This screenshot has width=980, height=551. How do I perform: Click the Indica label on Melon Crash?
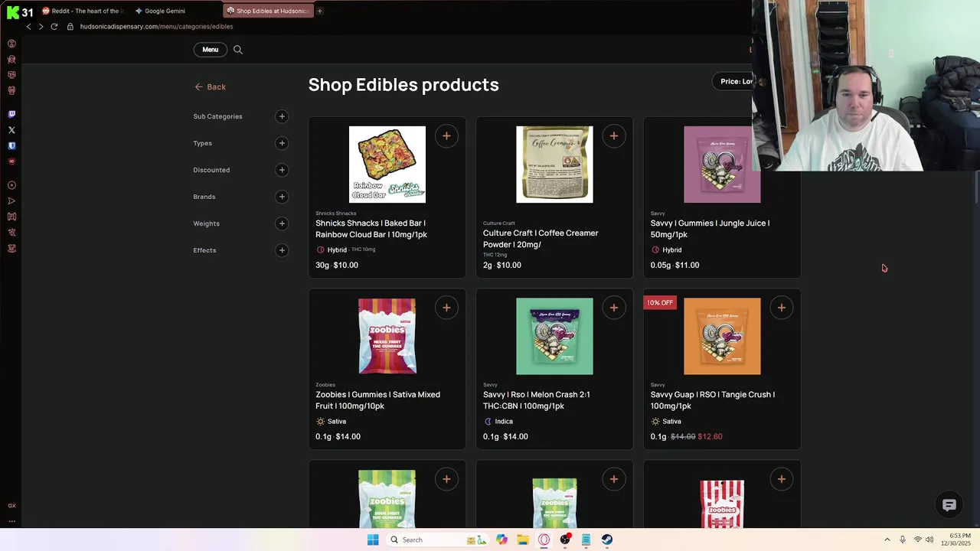pyautogui.click(x=504, y=422)
